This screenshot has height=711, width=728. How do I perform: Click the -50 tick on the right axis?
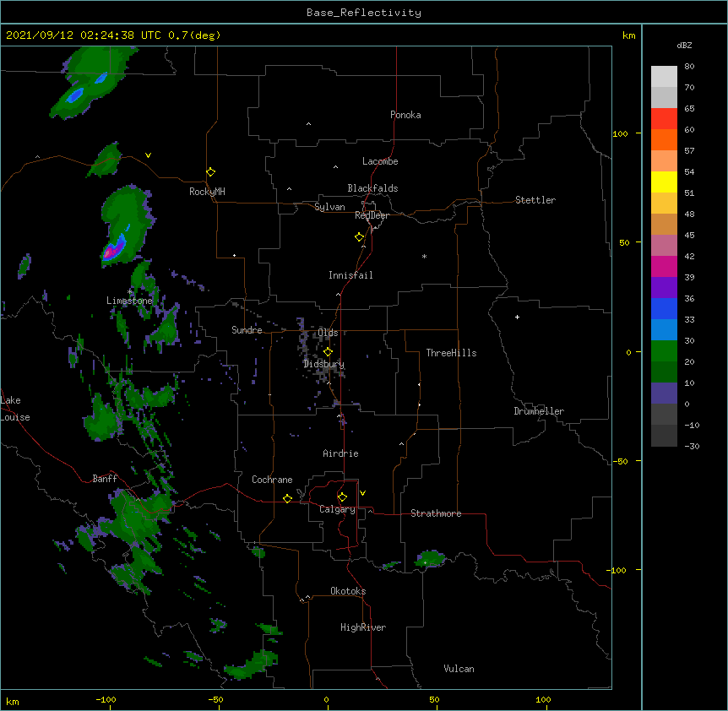coord(620,461)
